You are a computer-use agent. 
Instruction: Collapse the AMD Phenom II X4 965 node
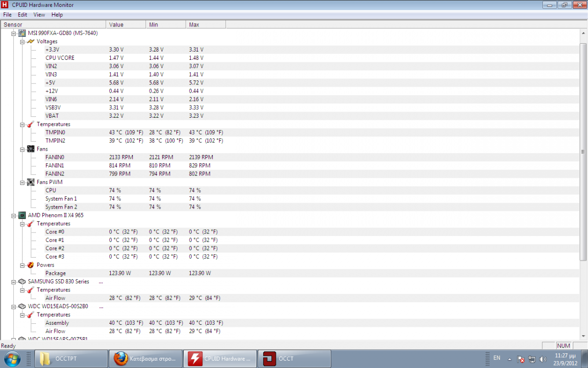tap(14, 215)
